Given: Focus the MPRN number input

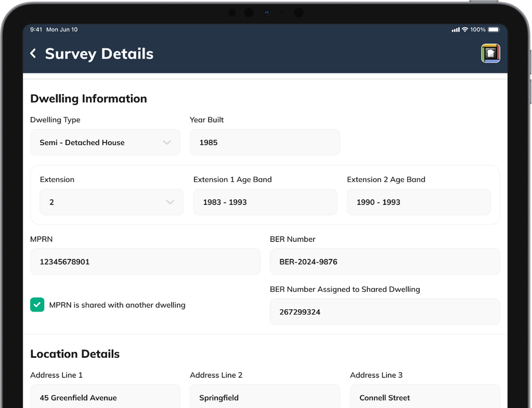Looking at the screenshot, I should pos(145,262).
